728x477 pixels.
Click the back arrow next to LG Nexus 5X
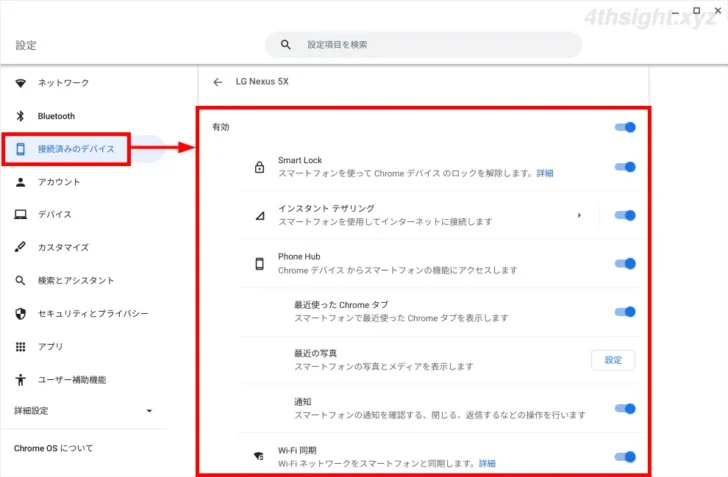[x=217, y=82]
